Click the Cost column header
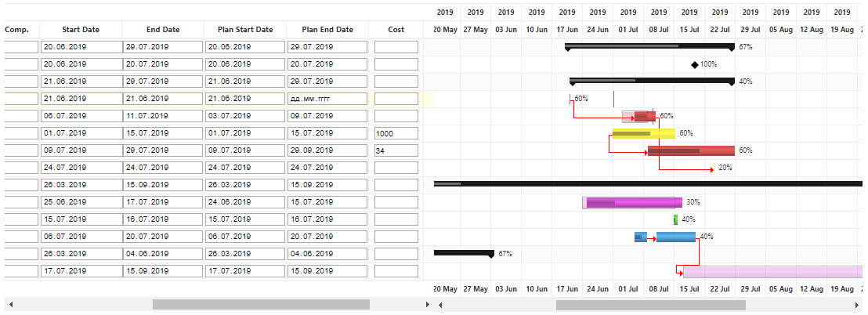868x315 pixels. tap(396, 30)
